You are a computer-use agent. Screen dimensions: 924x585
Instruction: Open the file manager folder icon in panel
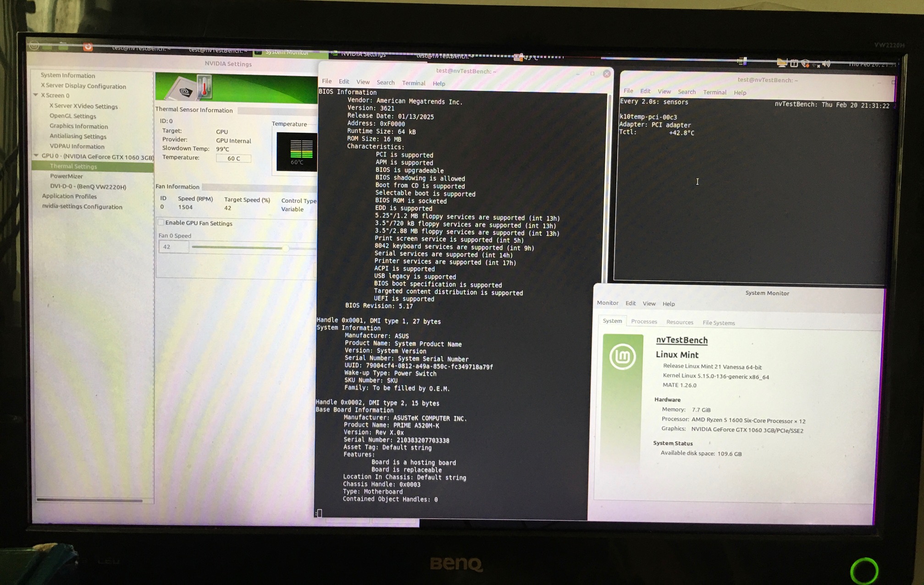63,47
